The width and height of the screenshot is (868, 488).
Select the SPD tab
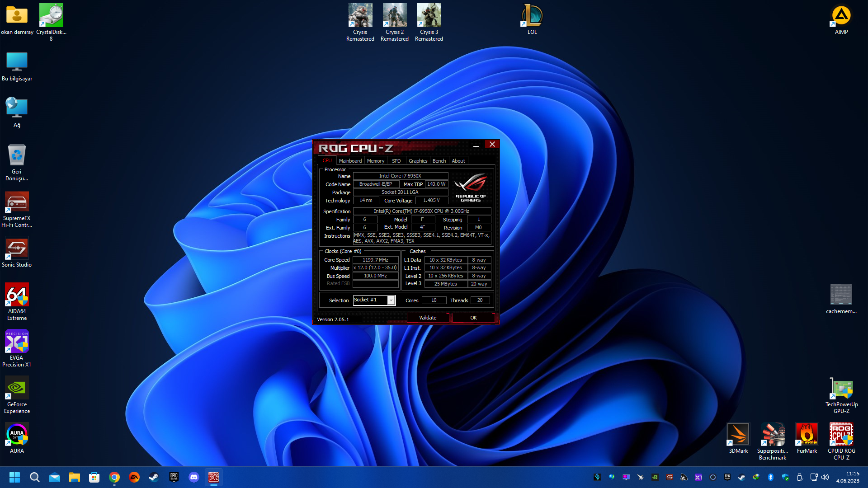point(396,161)
